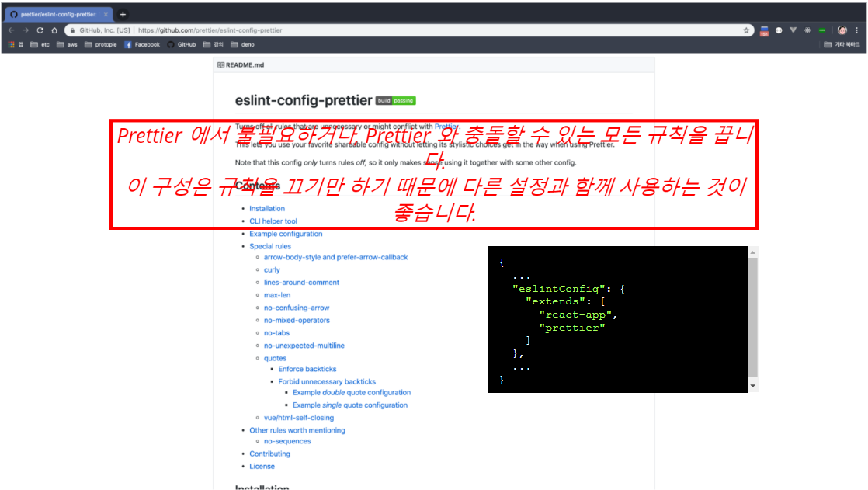Open the GitHub bookmark
868x490 pixels.
point(182,44)
